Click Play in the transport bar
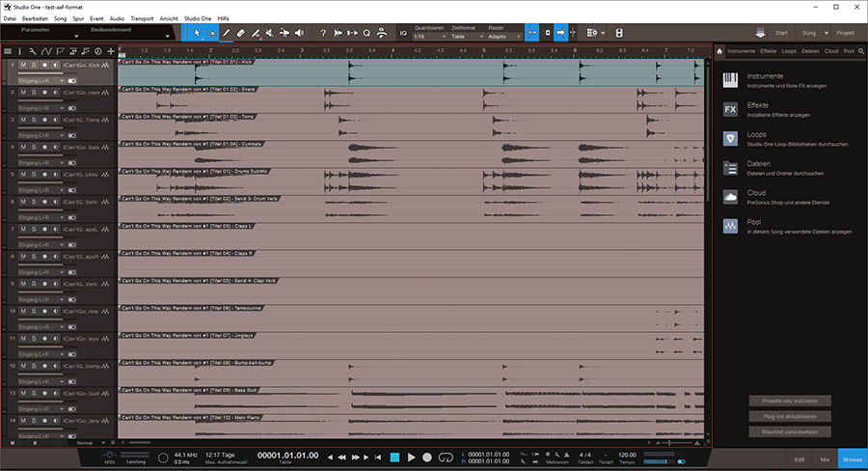 tap(411, 457)
